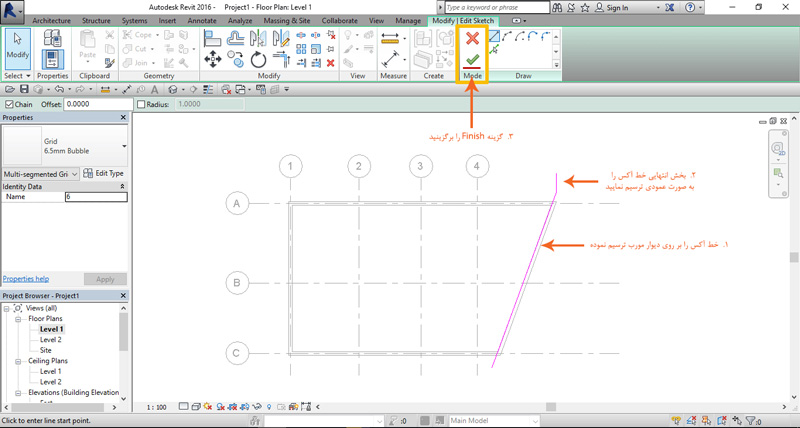This screenshot has height=428, width=800.
Task: Switch to the Annotate ribbon tab
Action: tap(202, 21)
